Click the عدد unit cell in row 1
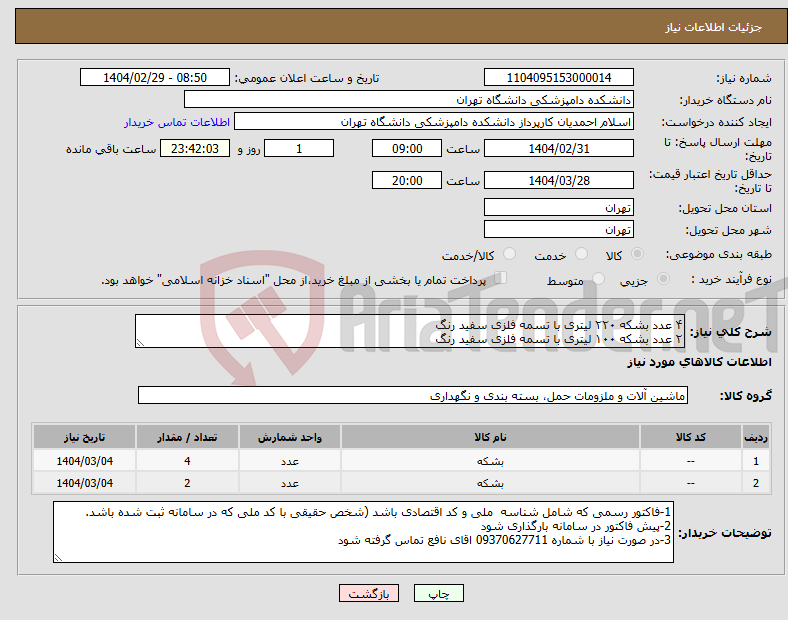 (x=289, y=461)
